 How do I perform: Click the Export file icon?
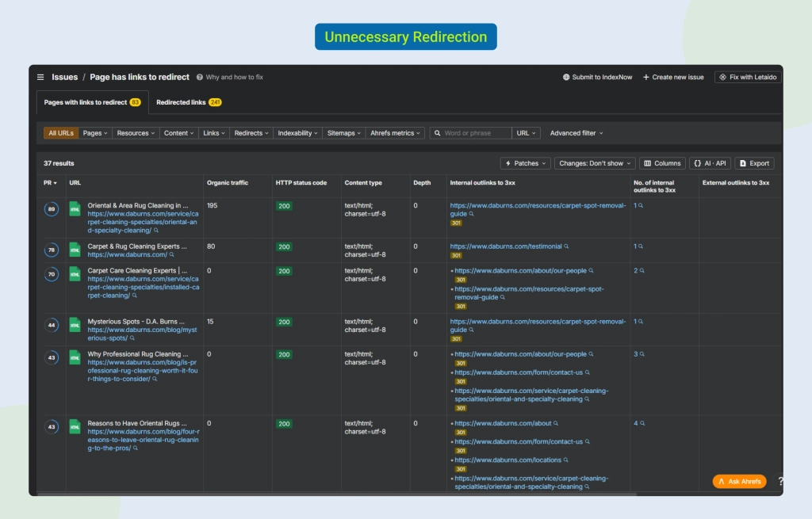coord(742,163)
